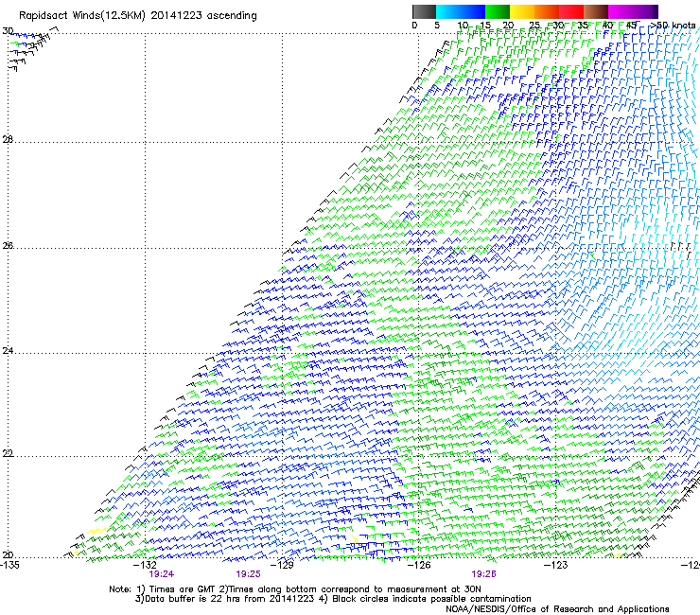Screen dimensions: 700x615
Task: Click the '45' legend scale label
Action: click(x=631, y=26)
